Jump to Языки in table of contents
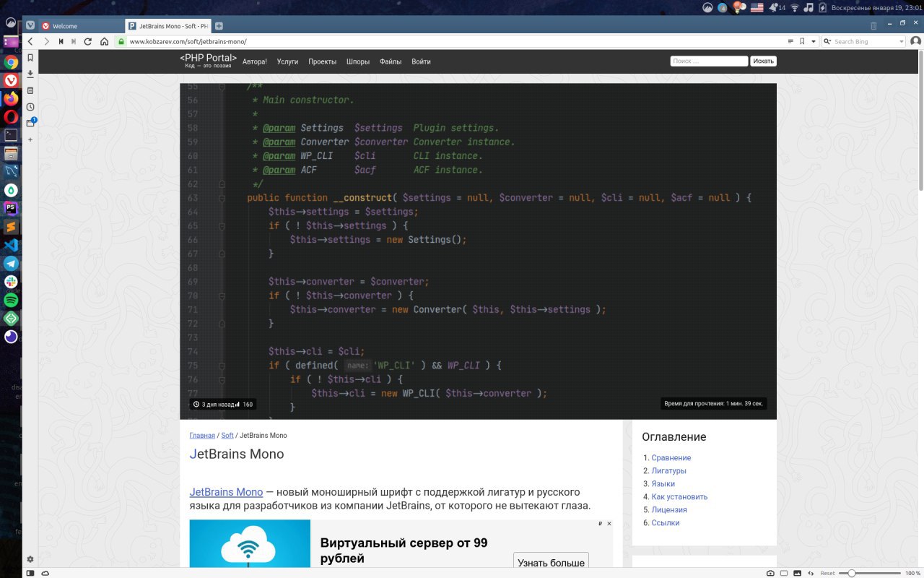This screenshot has width=924, height=578. pos(663,484)
